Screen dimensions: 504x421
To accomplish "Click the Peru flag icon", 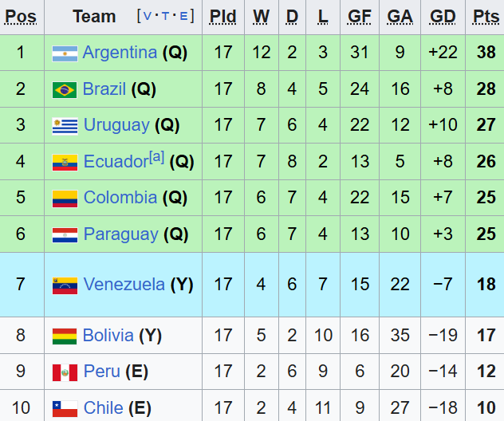I will pos(65,372).
